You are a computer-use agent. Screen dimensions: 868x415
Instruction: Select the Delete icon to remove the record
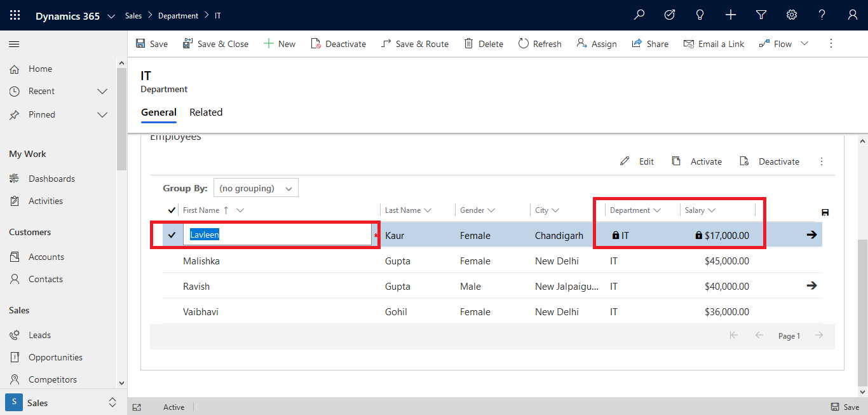pyautogui.click(x=468, y=43)
